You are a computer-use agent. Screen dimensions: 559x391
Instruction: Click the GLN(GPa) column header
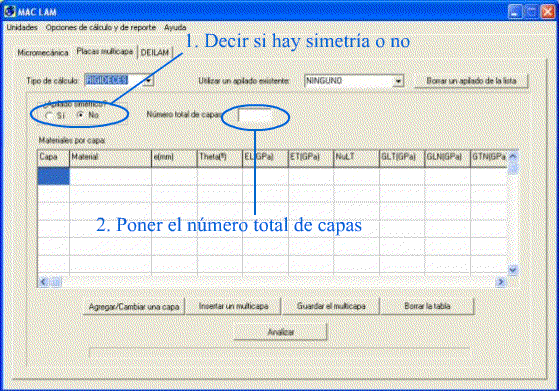pyautogui.click(x=447, y=158)
